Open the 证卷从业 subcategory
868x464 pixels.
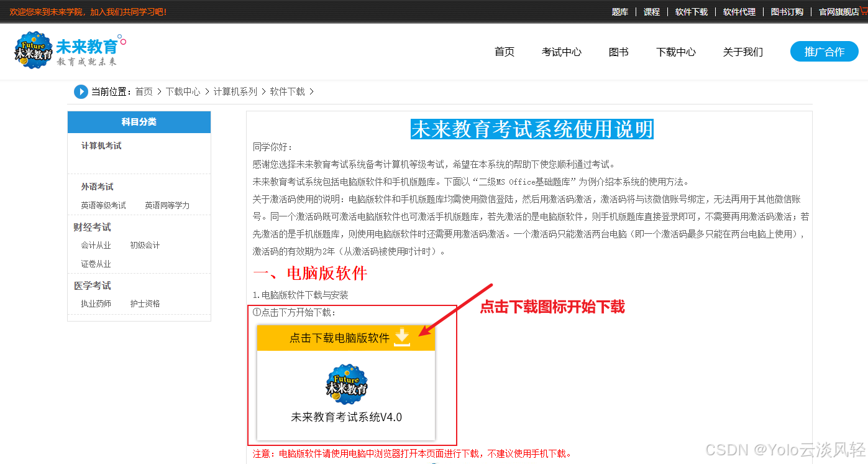(x=96, y=264)
